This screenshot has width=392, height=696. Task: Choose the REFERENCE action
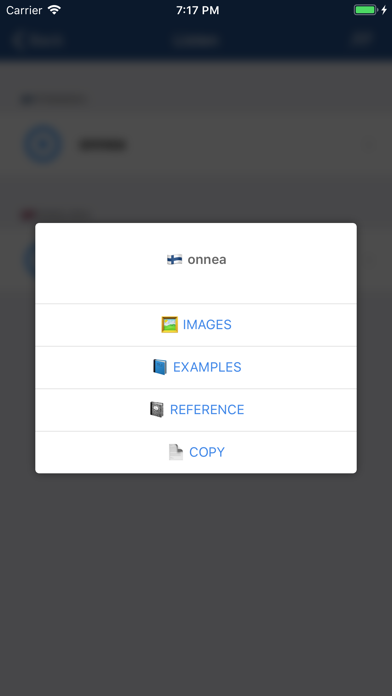pyautogui.click(x=196, y=410)
